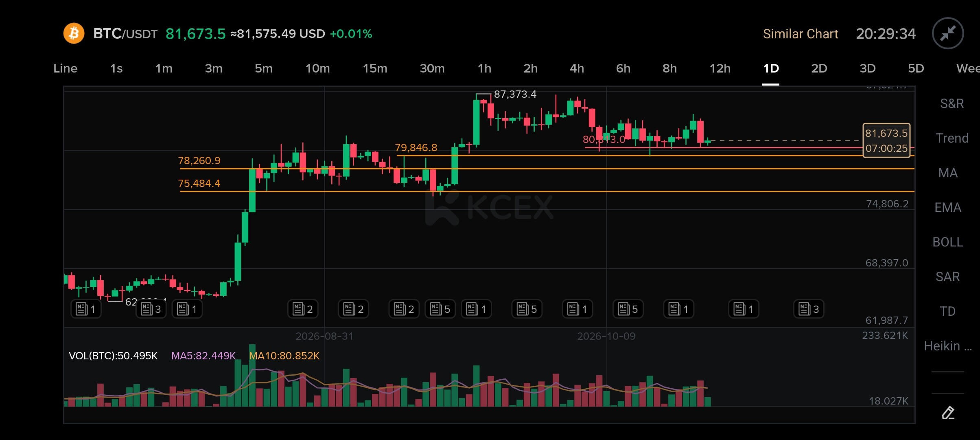980x440 pixels.
Task: Open the news marker labeled 5 under 2026-10-09
Action: 628,309
